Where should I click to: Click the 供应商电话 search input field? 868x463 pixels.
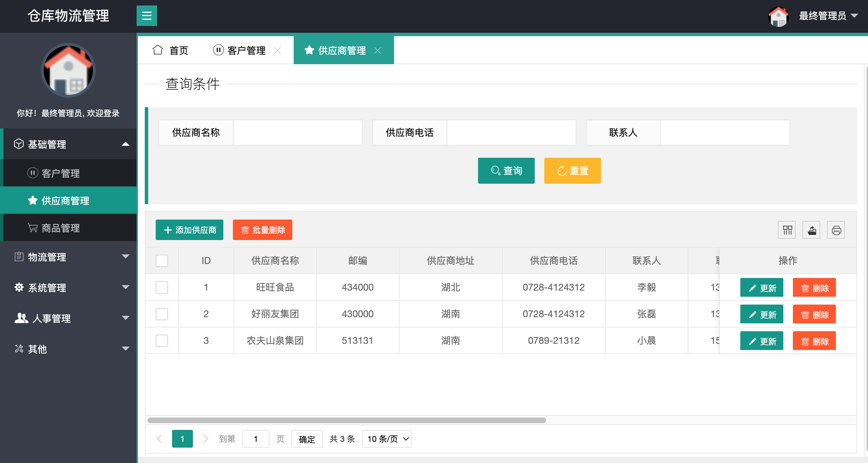click(x=512, y=132)
